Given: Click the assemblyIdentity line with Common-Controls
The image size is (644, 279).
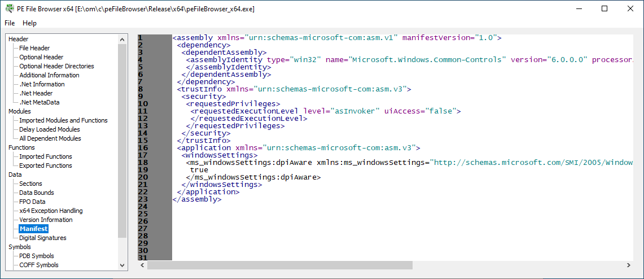Looking at the screenshot, I should point(409,60).
